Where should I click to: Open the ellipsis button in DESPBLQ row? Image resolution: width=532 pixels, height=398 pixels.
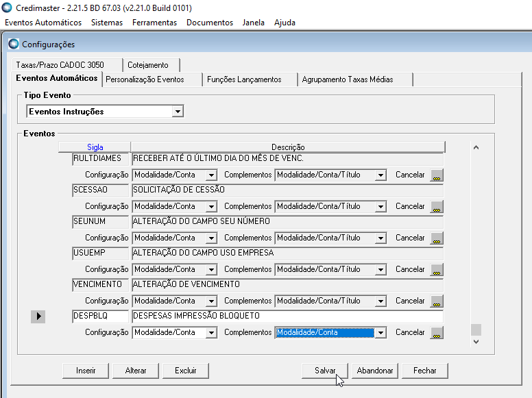pos(437,332)
